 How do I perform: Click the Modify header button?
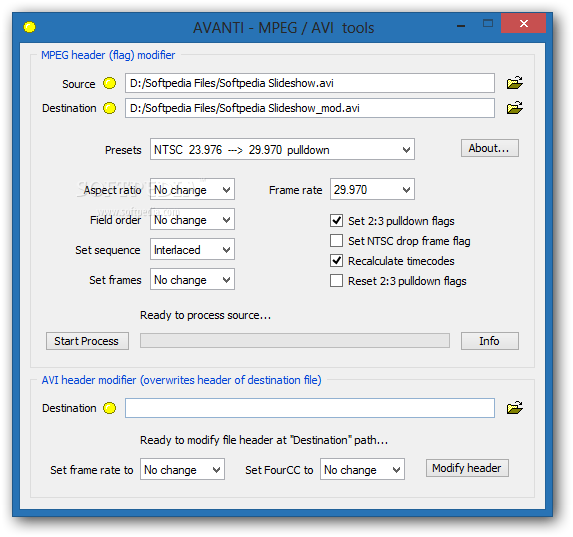pos(467,468)
